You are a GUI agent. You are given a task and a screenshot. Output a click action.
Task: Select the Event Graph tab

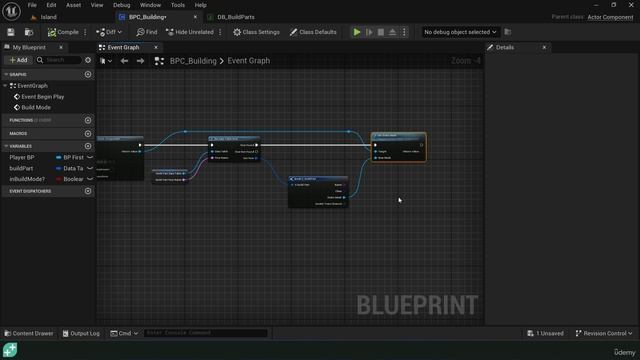click(x=123, y=48)
